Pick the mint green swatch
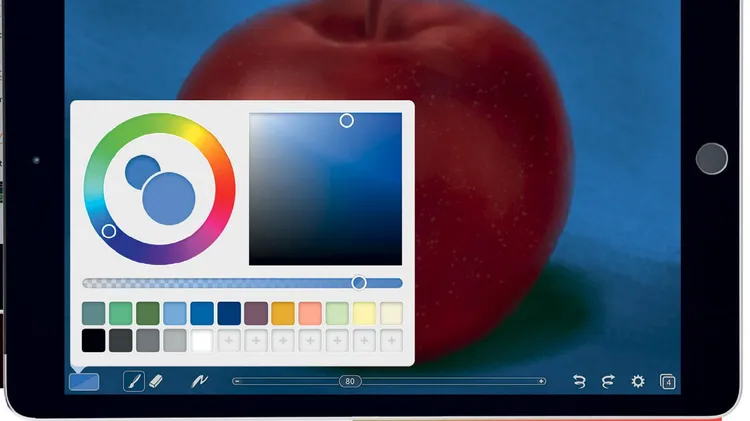 121,313
